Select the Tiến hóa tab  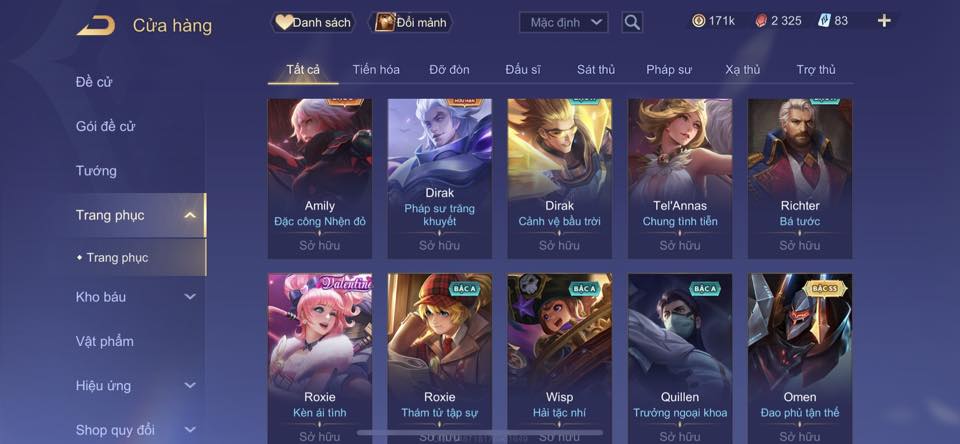(x=376, y=70)
